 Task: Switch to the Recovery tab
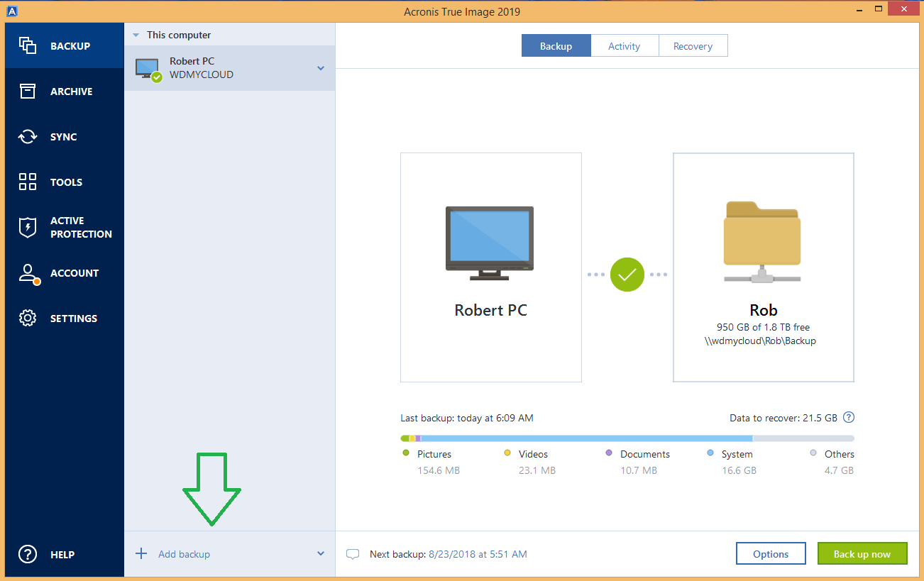pos(693,46)
